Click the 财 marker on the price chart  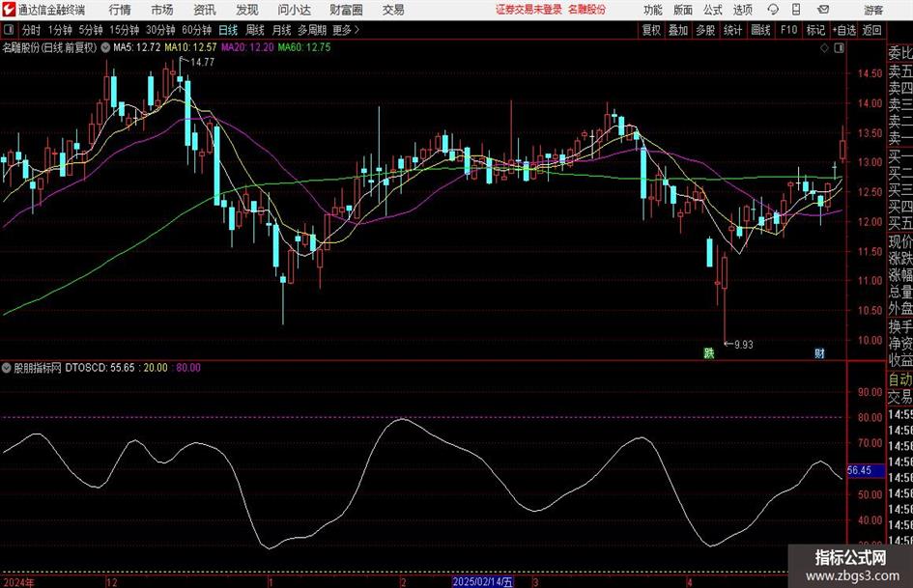pos(819,352)
